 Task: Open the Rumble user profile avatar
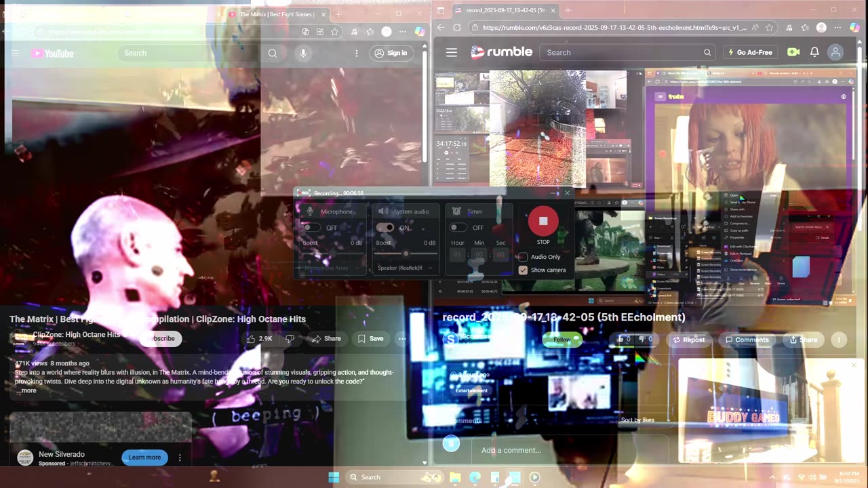click(835, 52)
